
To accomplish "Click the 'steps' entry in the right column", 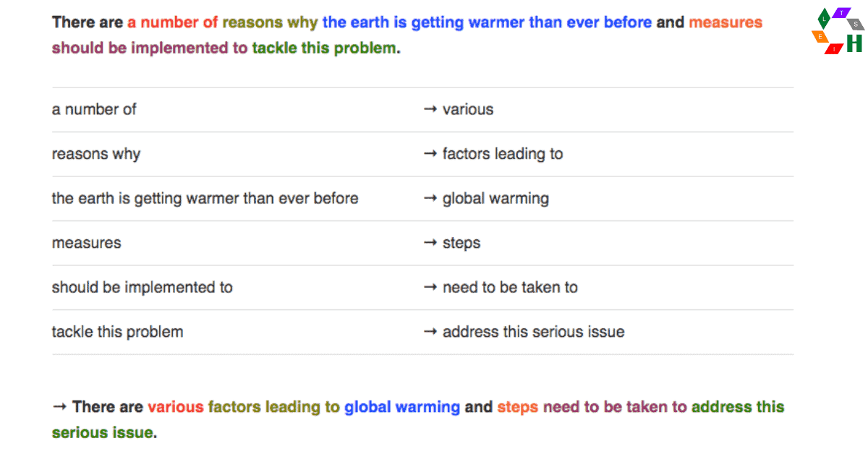I will tap(461, 244).
